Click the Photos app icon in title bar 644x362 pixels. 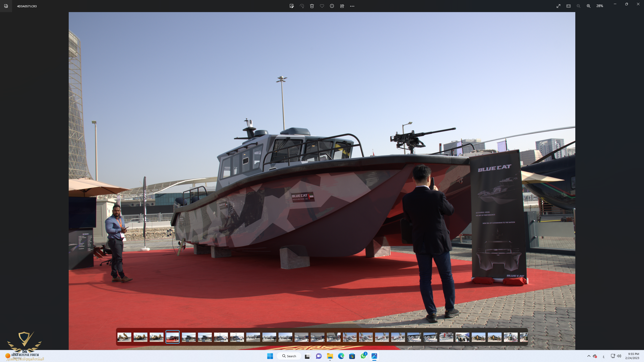click(6, 6)
